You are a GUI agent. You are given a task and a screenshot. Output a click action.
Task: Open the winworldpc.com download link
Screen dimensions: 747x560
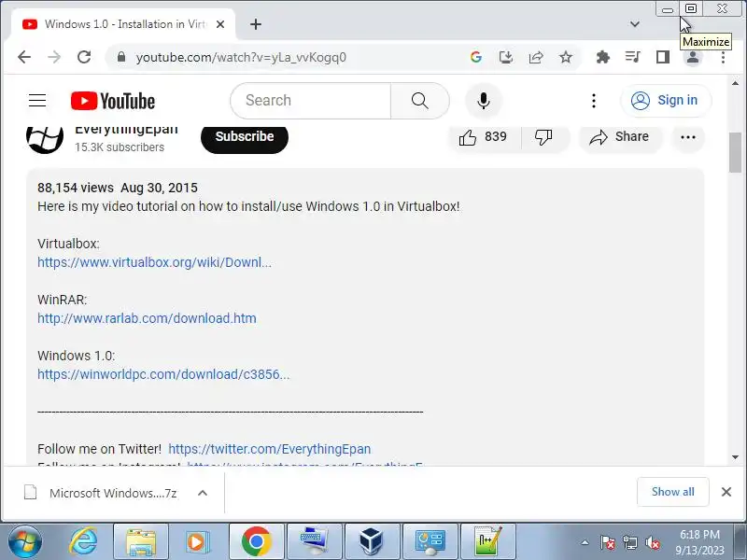click(x=163, y=374)
